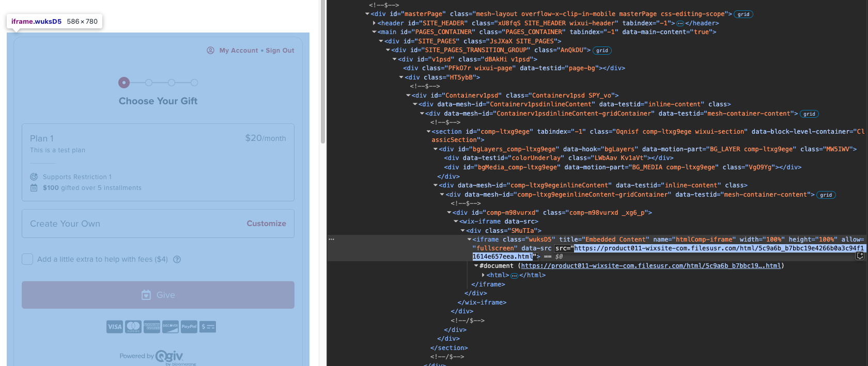
Task: Toggle grid badge on Containerv1psdinlineContent-gridContainer
Action: click(809, 114)
